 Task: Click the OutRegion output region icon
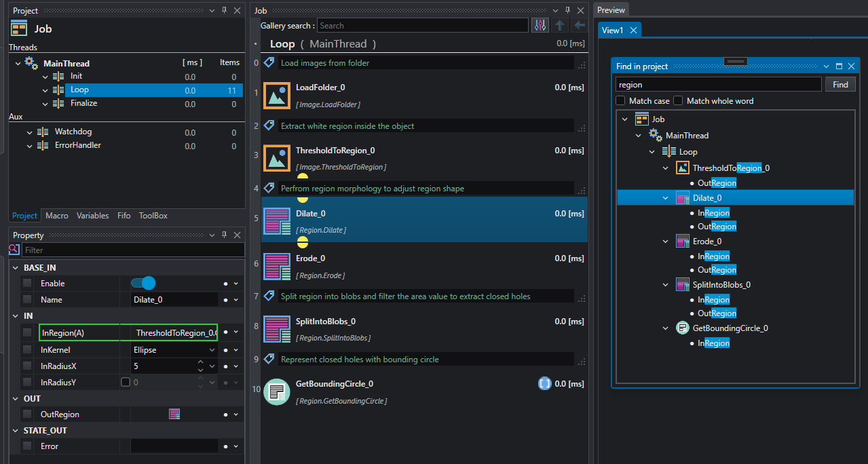174,414
